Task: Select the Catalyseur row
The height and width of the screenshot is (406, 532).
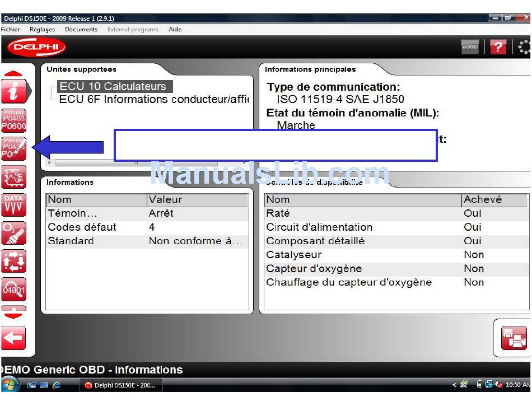Action: tap(396, 255)
